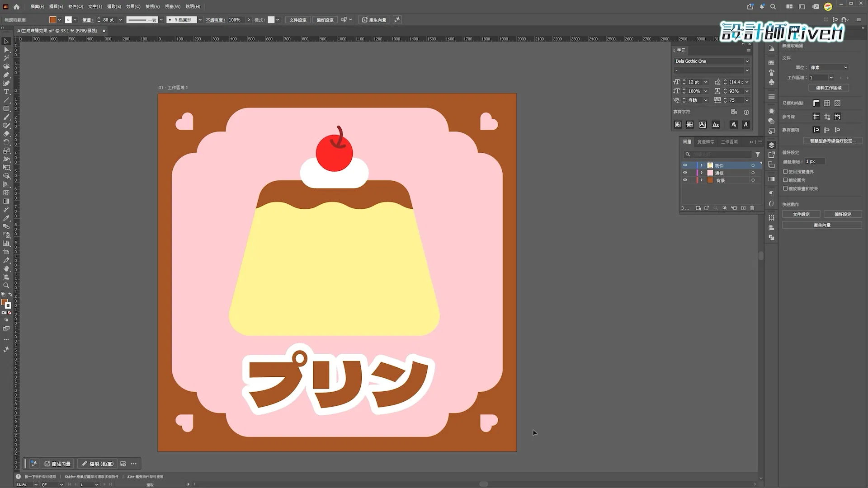Image resolution: width=868 pixels, height=488 pixels.
Task: Select the Eyedropper tool
Action: [6, 218]
